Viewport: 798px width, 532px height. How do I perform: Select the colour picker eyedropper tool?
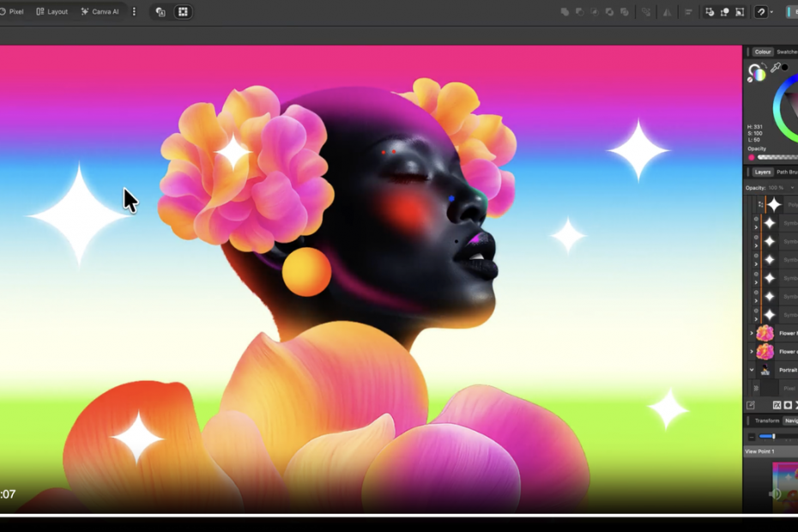(x=775, y=68)
